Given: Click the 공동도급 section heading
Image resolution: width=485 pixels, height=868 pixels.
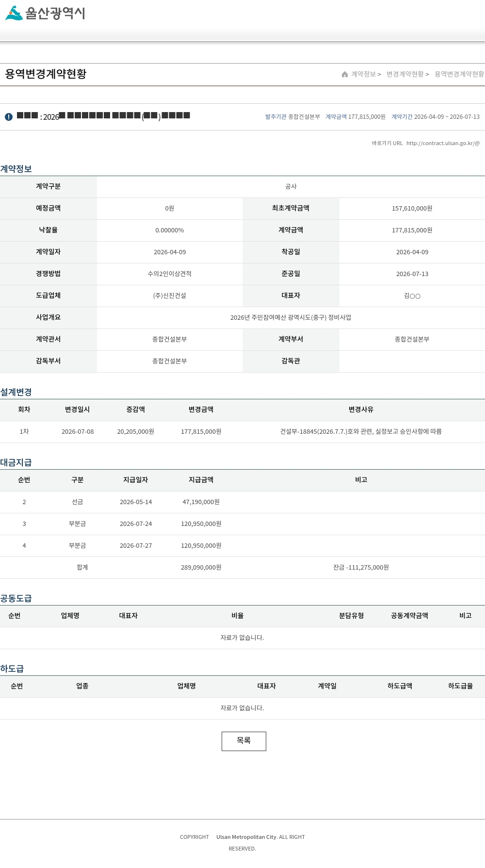Looking at the screenshot, I should point(16,598).
